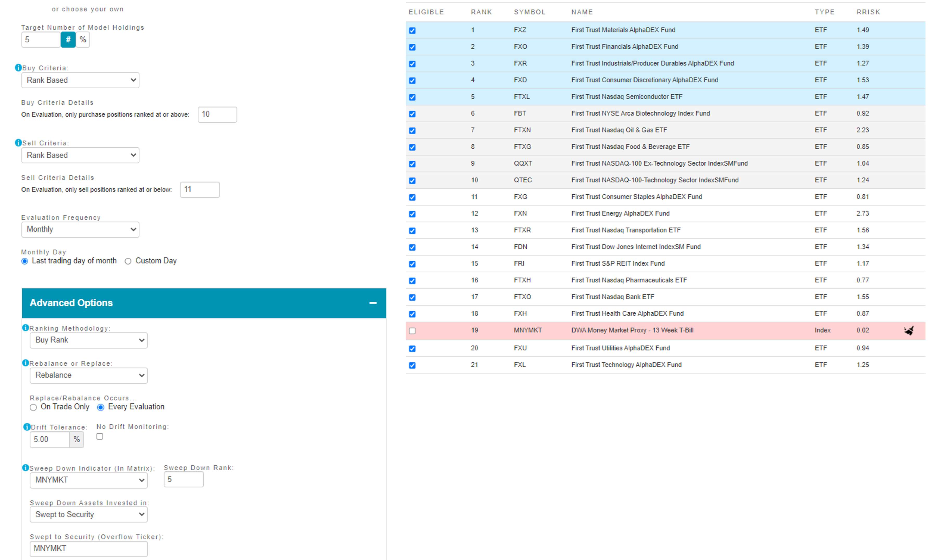Sort by RANK column header
The width and height of the screenshot is (941, 560).
point(481,12)
